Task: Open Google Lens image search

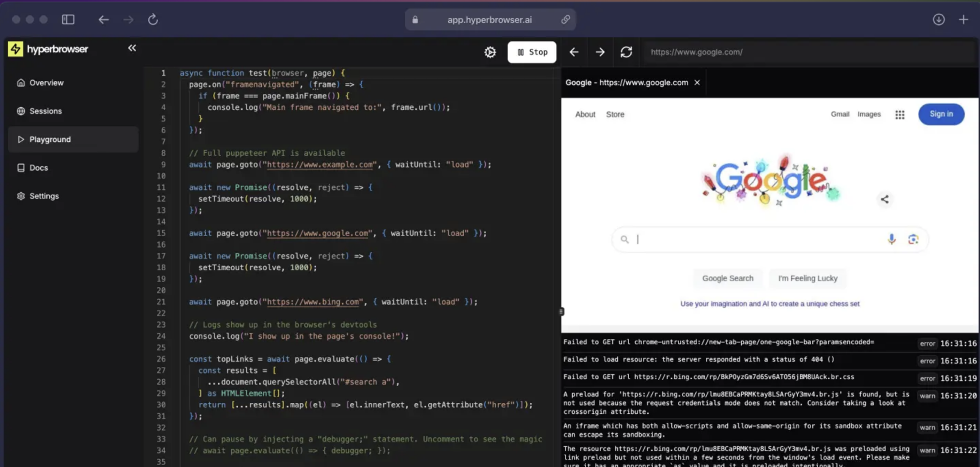Action: click(914, 239)
